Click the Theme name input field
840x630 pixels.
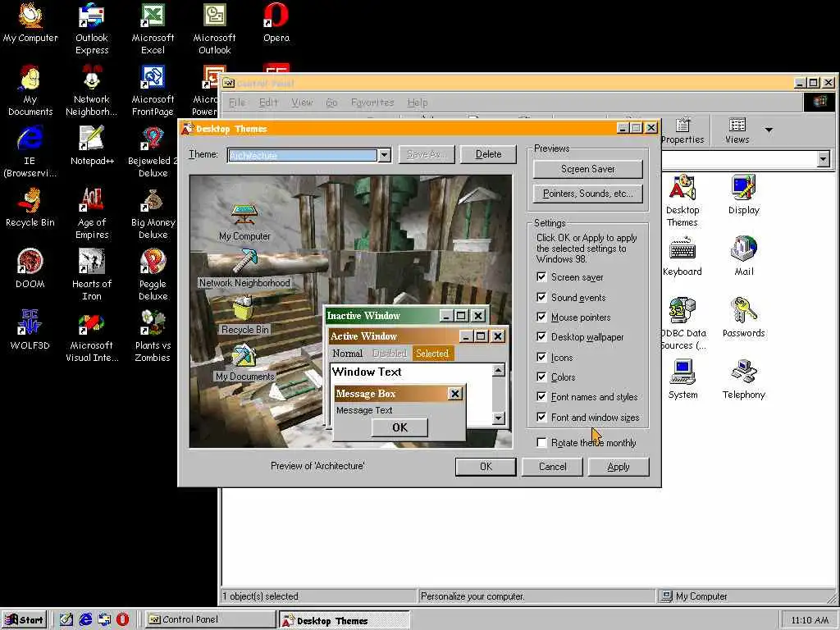[x=302, y=155]
